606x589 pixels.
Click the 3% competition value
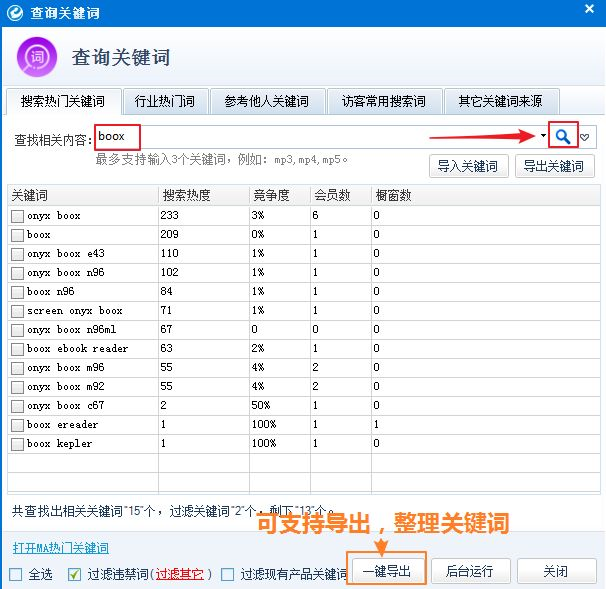tap(258, 215)
